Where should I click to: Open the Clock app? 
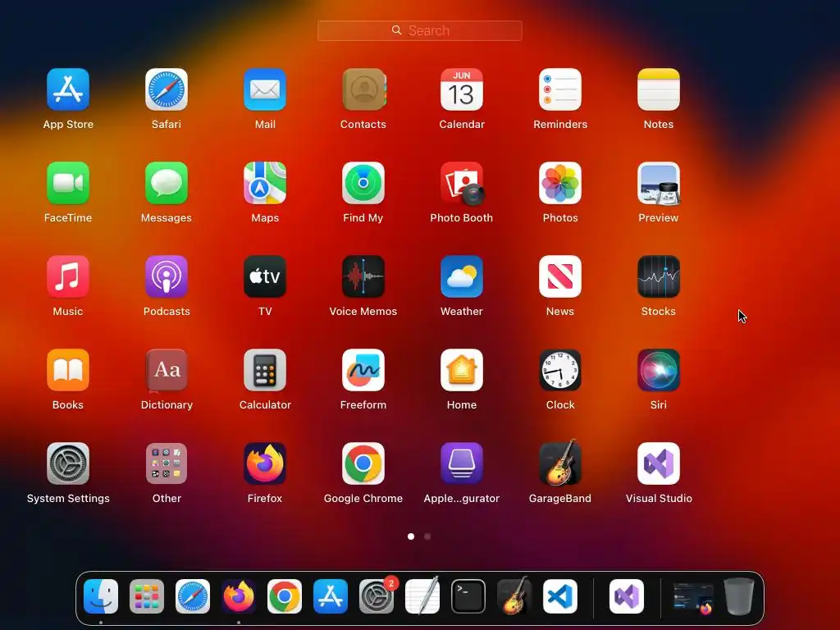560,370
